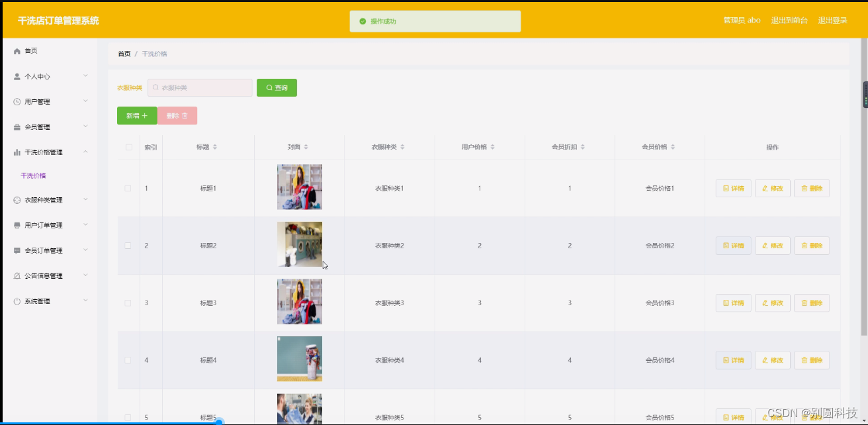Click the plus icon on the 新增 button

[145, 115]
